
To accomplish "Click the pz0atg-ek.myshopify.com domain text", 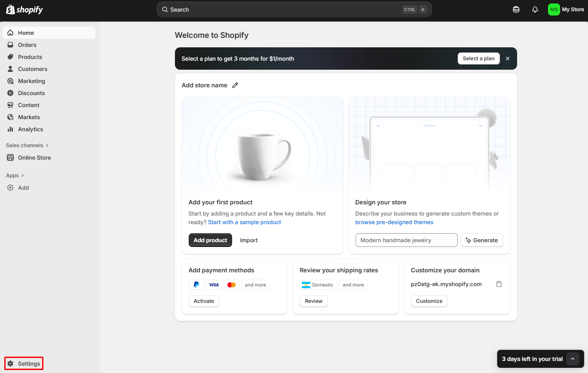I will (x=446, y=284).
